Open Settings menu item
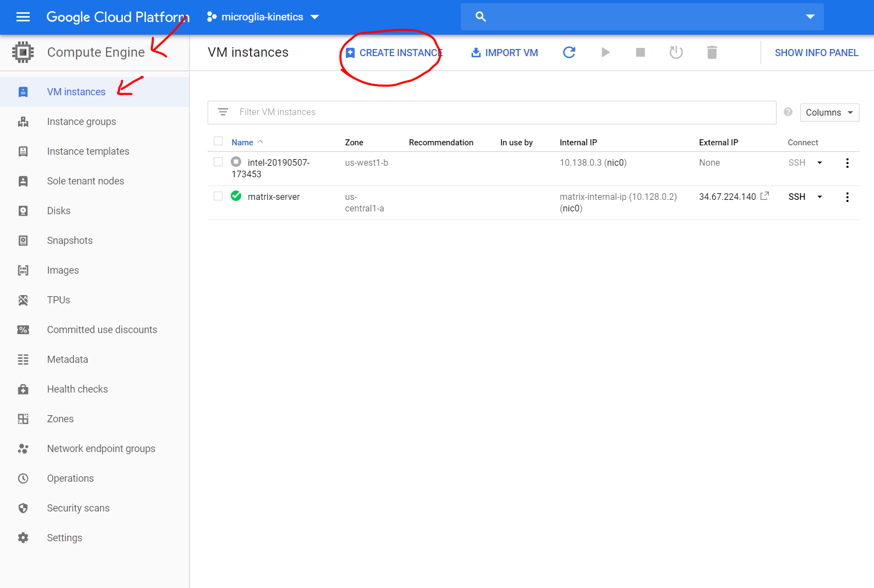 point(64,538)
